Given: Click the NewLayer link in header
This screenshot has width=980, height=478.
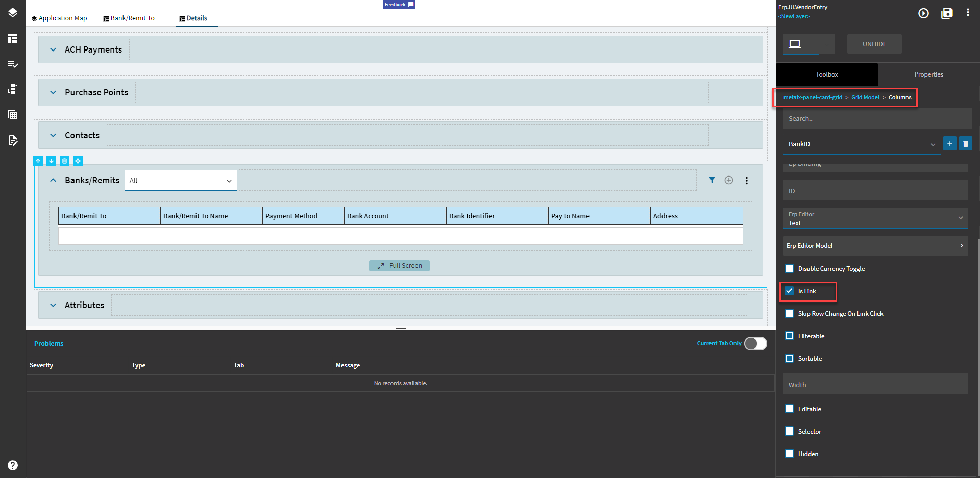Looking at the screenshot, I should tap(794, 16).
